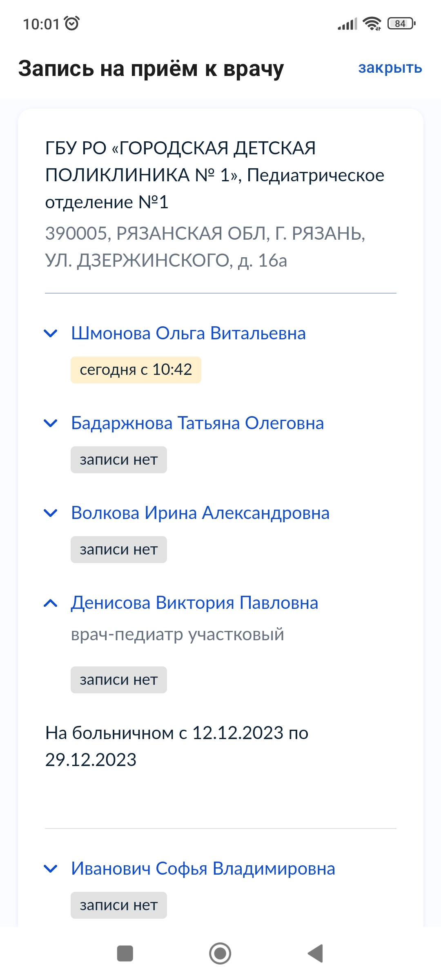Tap the закрыть link
Image resolution: width=441 pixels, height=980 pixels.
pos(390,68)
